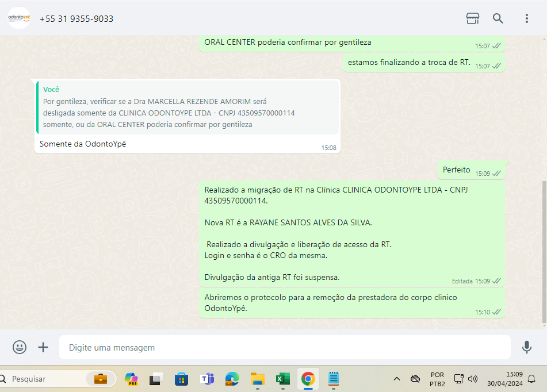Open File Explorer from the taskbar

tap(258, 379)
